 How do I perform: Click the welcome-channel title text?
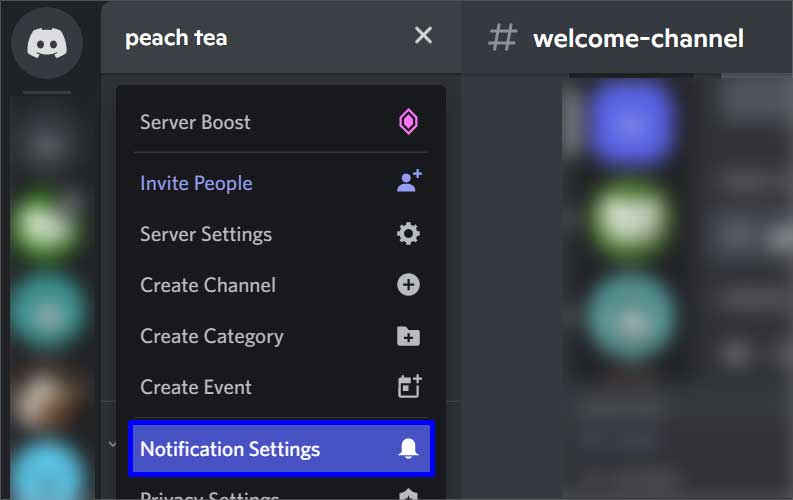point(638,38)
